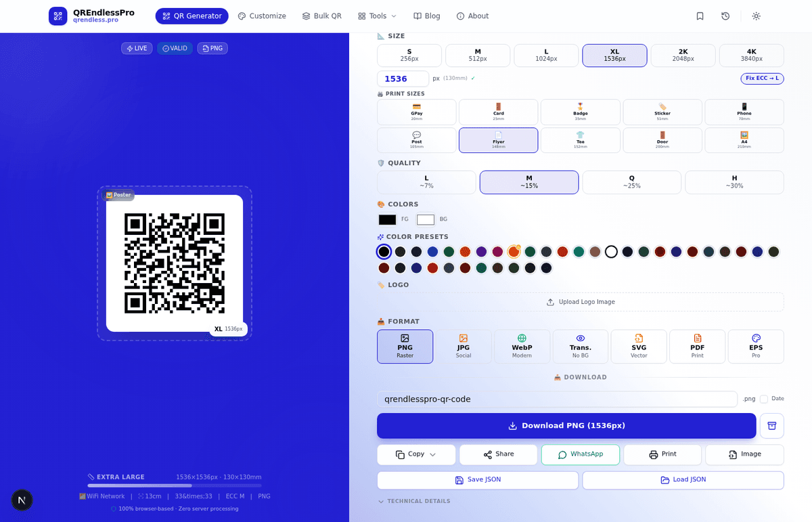Screen dimensions: 812x522
Task: Click the Share button
Action: pos(499,454)
